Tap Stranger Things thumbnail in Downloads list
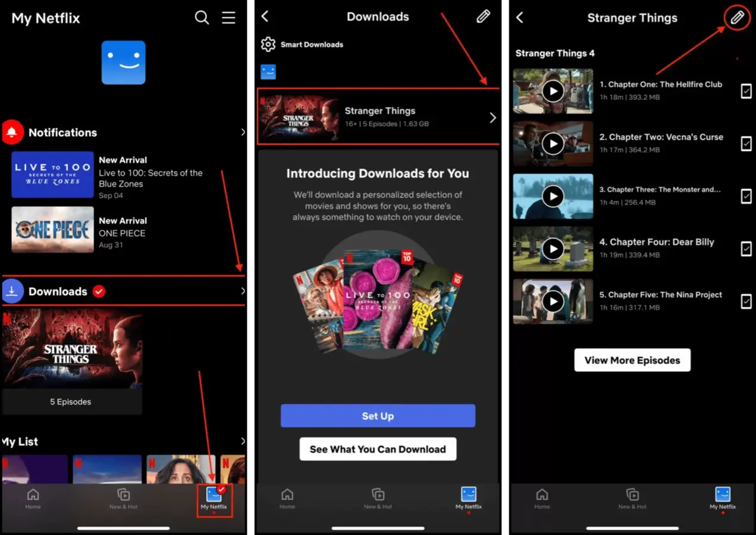The height and width of the screenshot is (535, 756). pos(299,118)
